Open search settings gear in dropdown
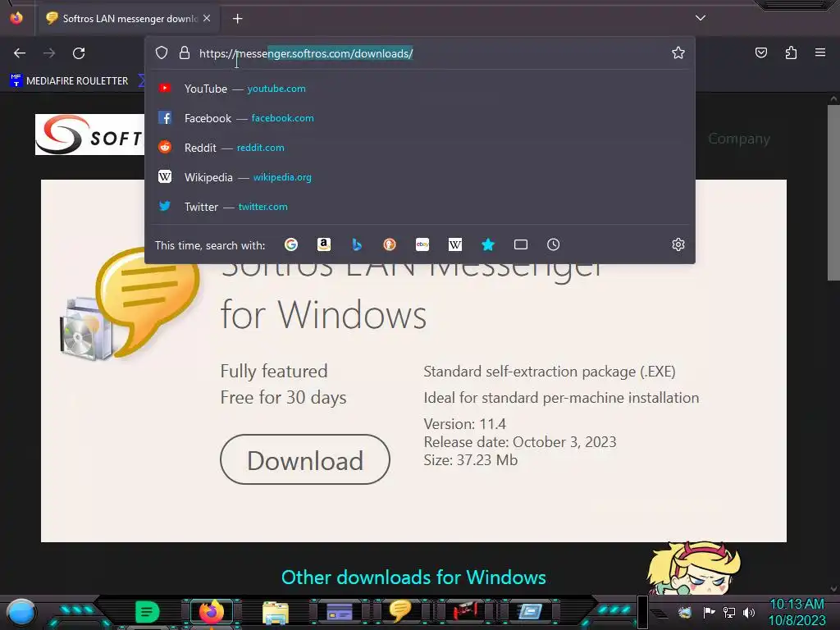 pos(678,244)
